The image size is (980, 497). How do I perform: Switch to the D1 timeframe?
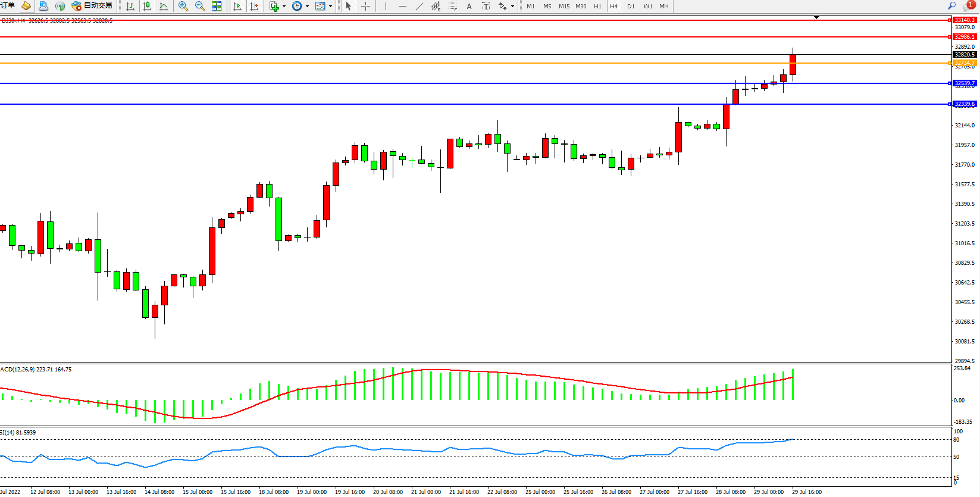[631, 6]
